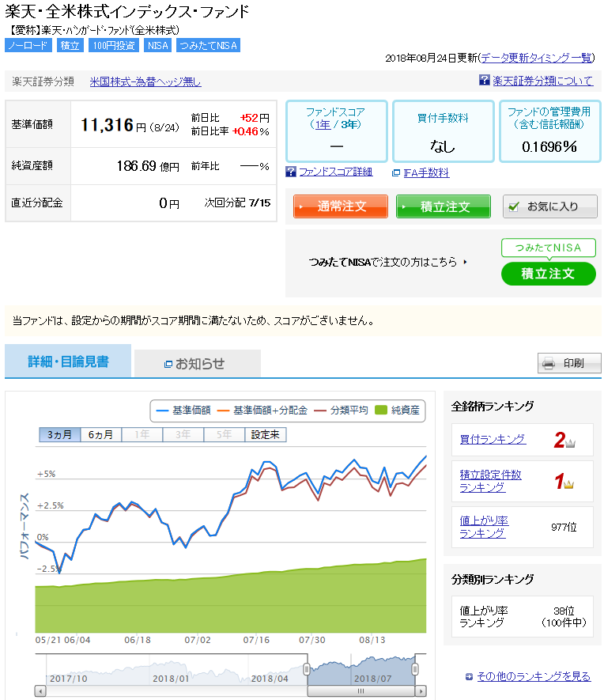The height and width of the screenshot is (700, 604).
Task: Click the orange 通常注文 button
Action: pos(341,206)
